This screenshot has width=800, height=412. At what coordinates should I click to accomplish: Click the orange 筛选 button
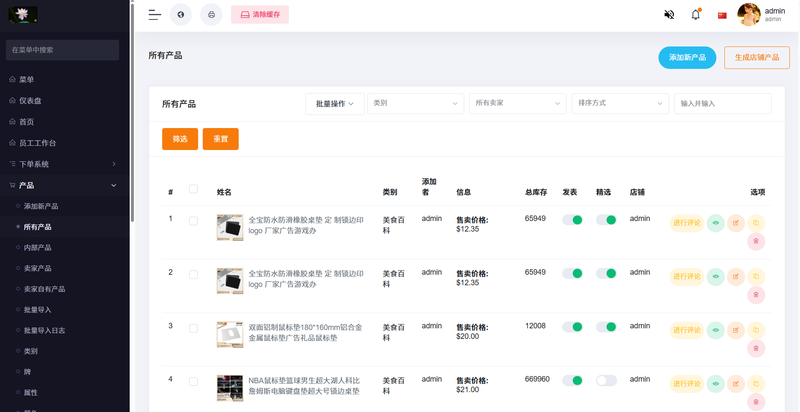[x=180, y=139]
